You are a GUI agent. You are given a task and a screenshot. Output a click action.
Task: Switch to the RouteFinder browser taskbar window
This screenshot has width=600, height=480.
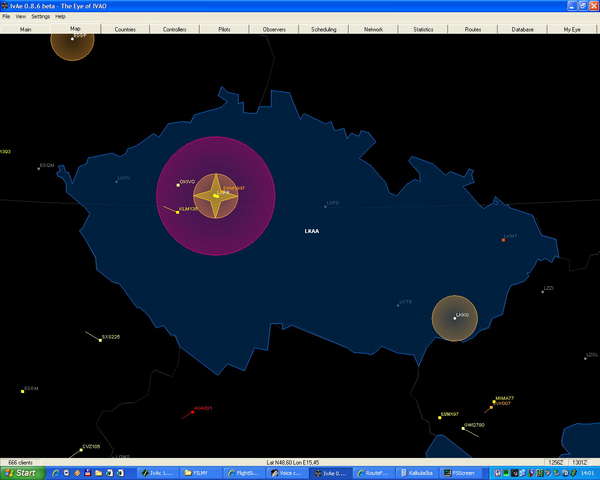(374, 473)
